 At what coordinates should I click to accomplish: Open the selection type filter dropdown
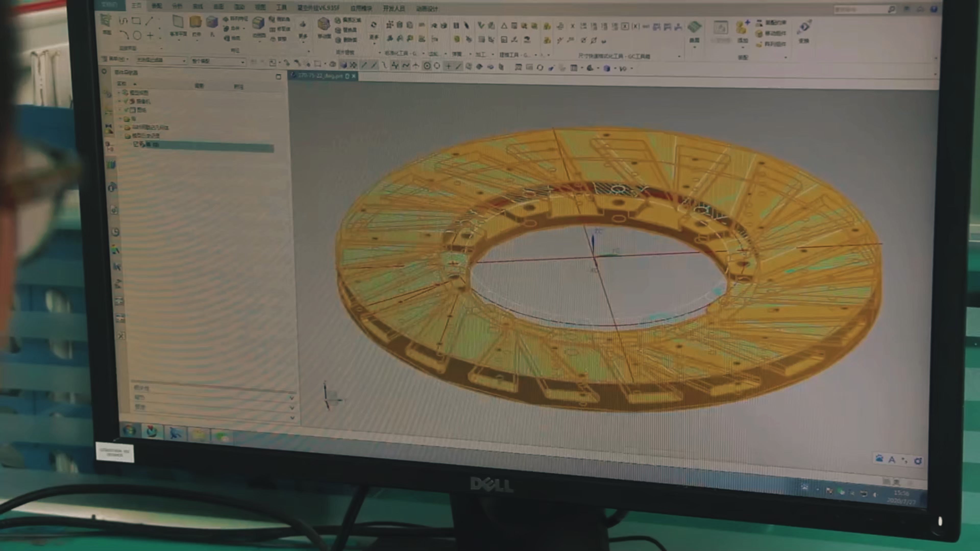pos(162,60)
